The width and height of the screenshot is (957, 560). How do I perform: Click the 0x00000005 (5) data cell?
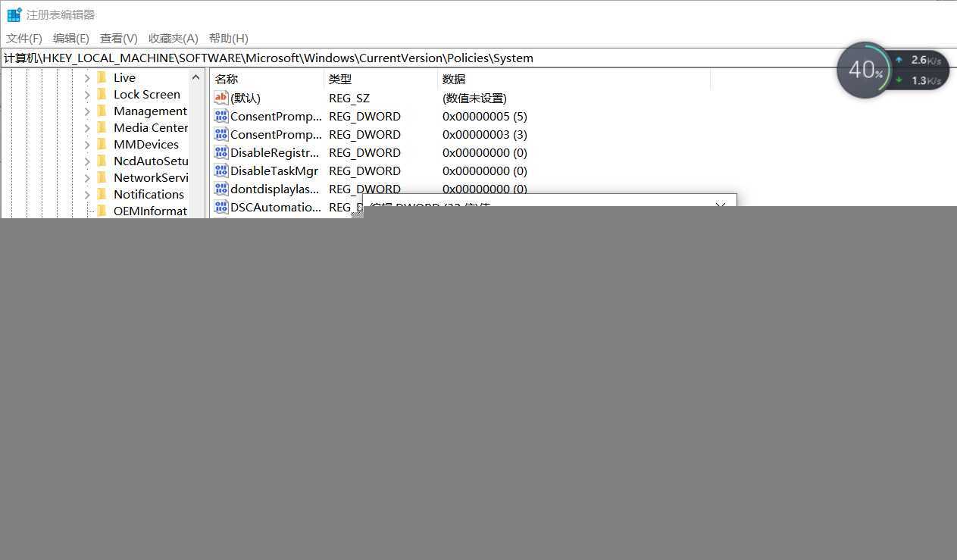click(x=485, y=116)
